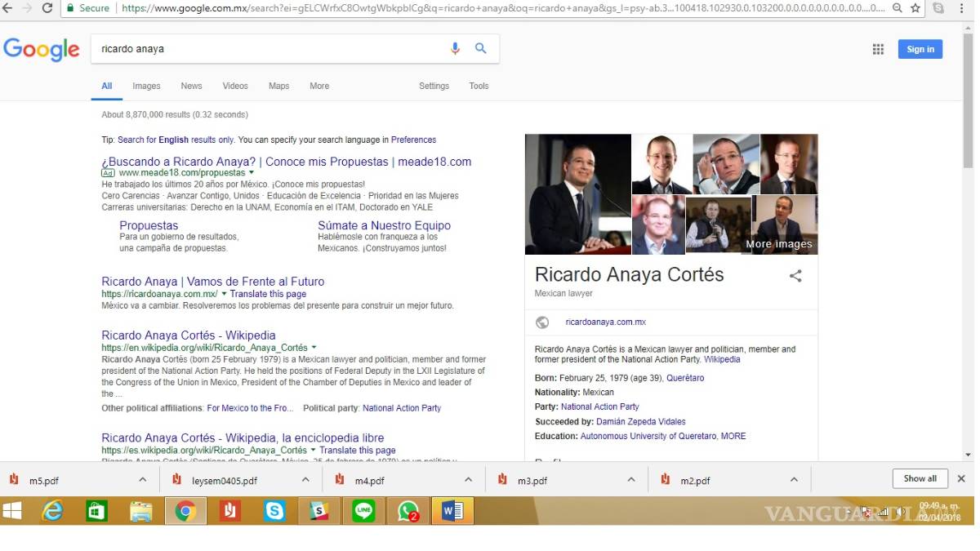Switch to the Videos search tab
Viewport: 980px width, 551px height.
tap(235, 86)
